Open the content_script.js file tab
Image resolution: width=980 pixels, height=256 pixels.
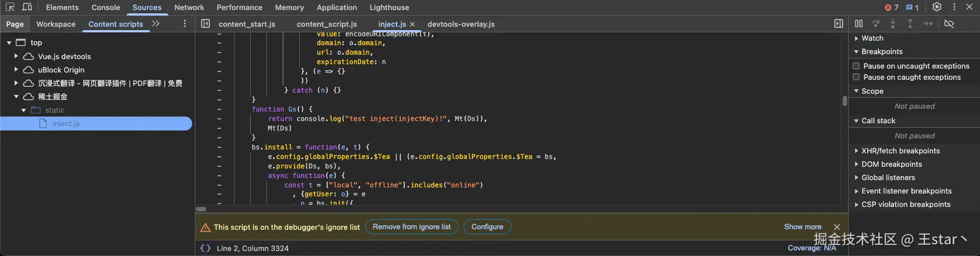pyautogui.click(x=327, y=25)
